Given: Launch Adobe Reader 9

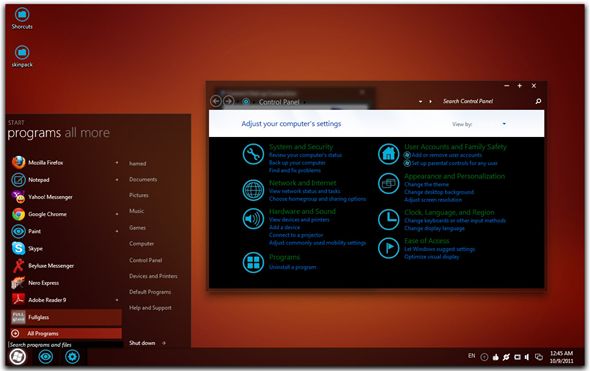Looking at the screenshot, I should 65,300.
